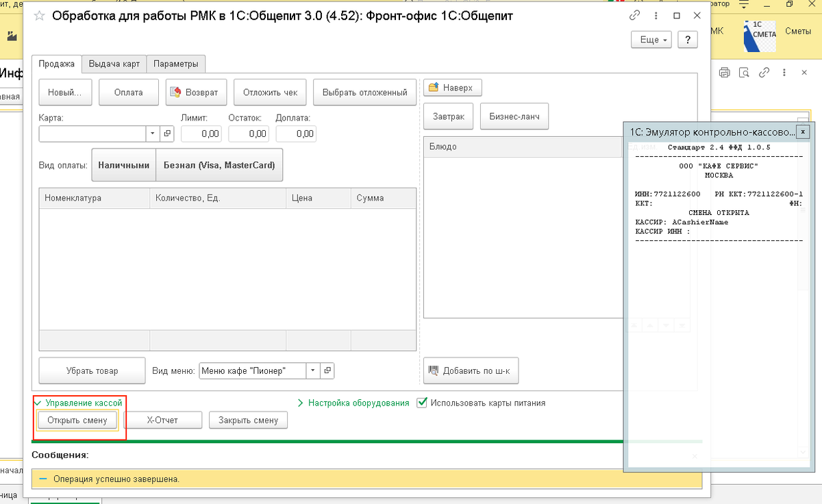
Task: Switch to the Выдача карт tab
Action: tap(114, 64)
